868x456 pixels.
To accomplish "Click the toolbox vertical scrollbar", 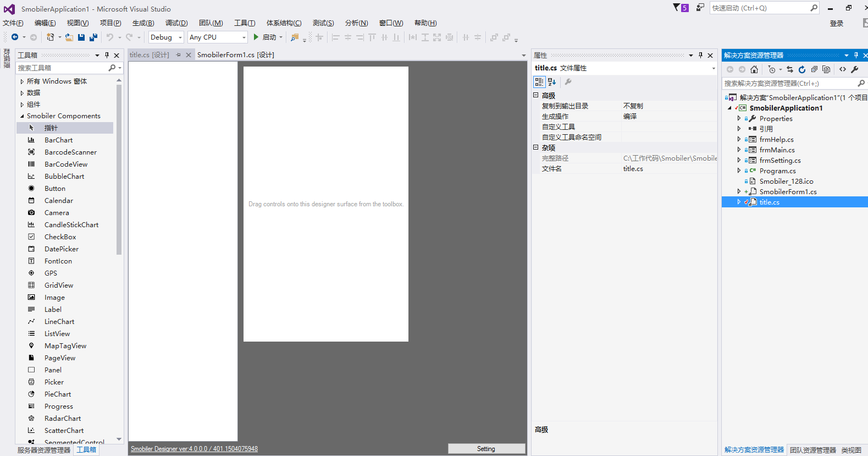I will [119, 169].
